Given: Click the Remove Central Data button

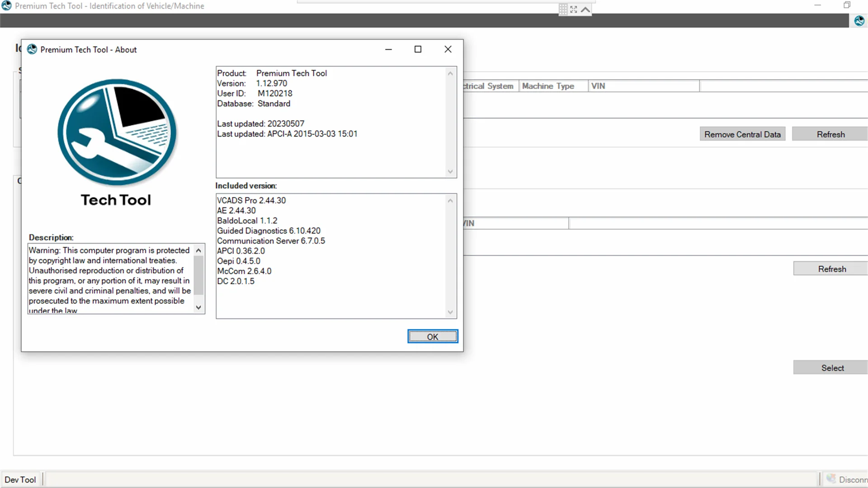Looking at the screenshot, I should tap(742, 134).
